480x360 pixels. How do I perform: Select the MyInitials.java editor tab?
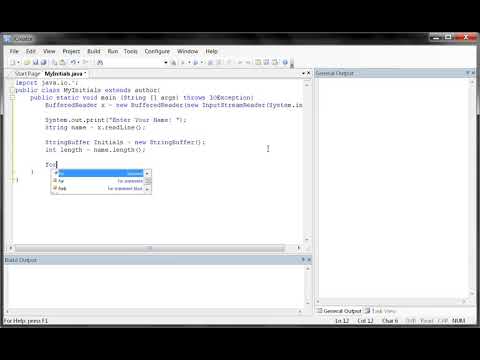(65, 74)
